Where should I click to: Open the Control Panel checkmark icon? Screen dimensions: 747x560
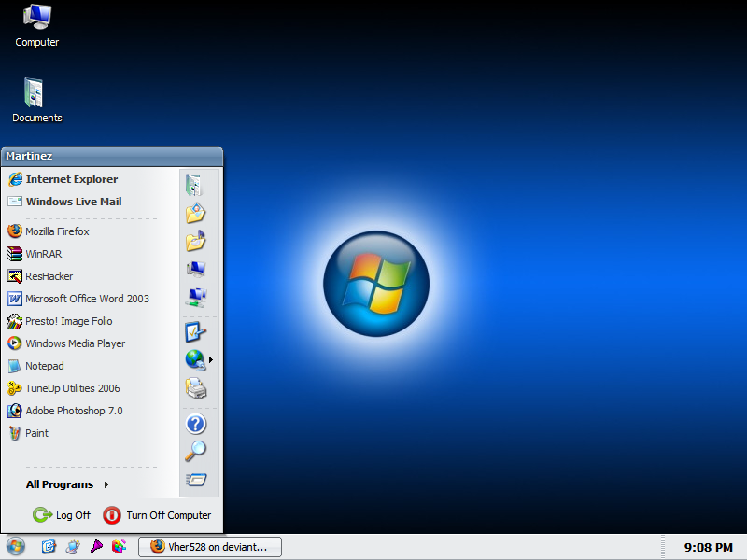[x=195, y=332]
